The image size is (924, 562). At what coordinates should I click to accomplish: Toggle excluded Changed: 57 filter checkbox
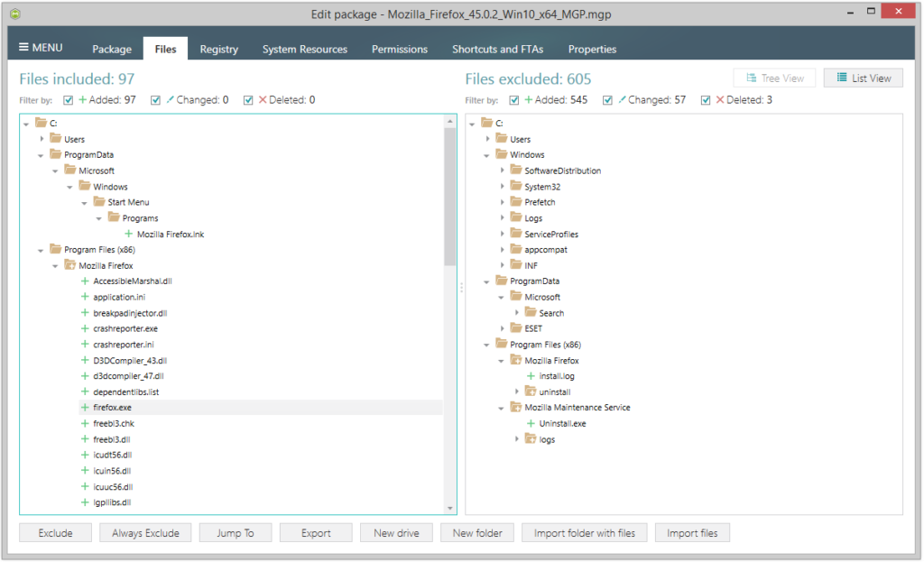607,100
